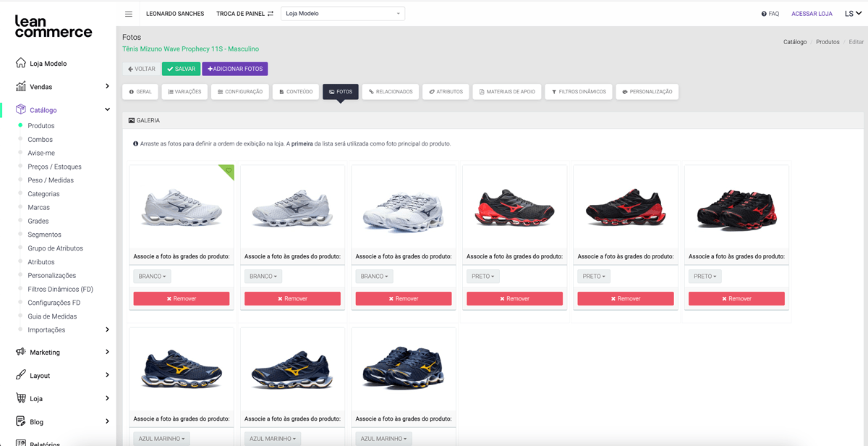Viewport: 868px width, 446px height.
Task: Click the Voltar back button
Action: pyautogui.click(x=141, y=69)
